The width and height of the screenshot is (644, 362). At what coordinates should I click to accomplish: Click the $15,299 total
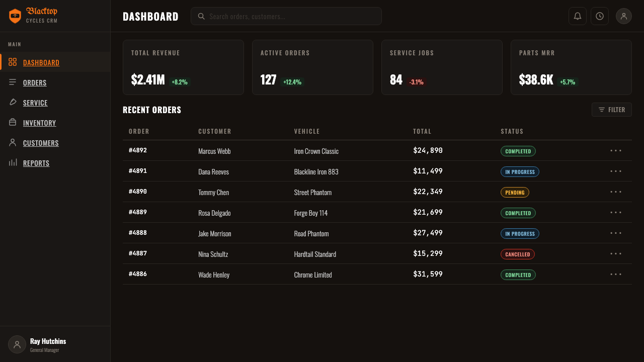428,253
